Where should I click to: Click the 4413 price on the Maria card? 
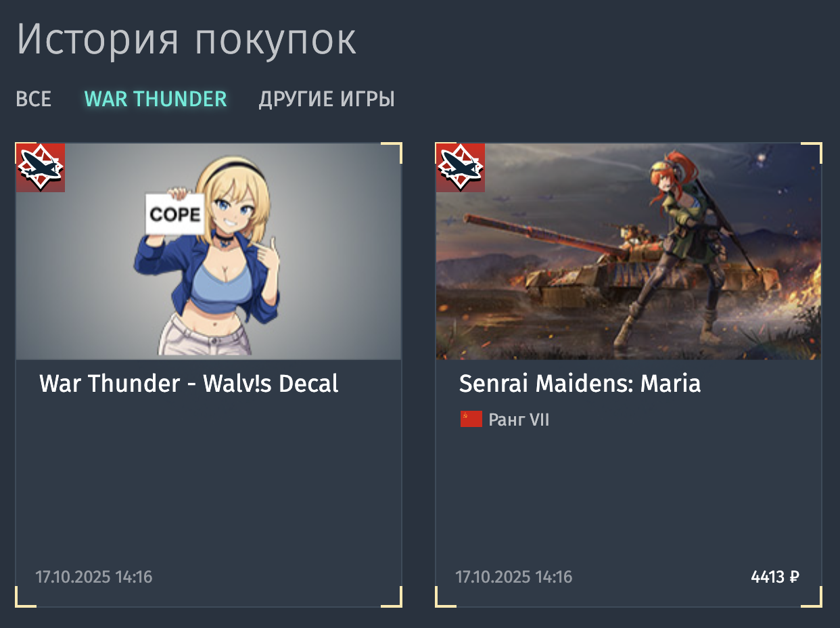[768, 577]
